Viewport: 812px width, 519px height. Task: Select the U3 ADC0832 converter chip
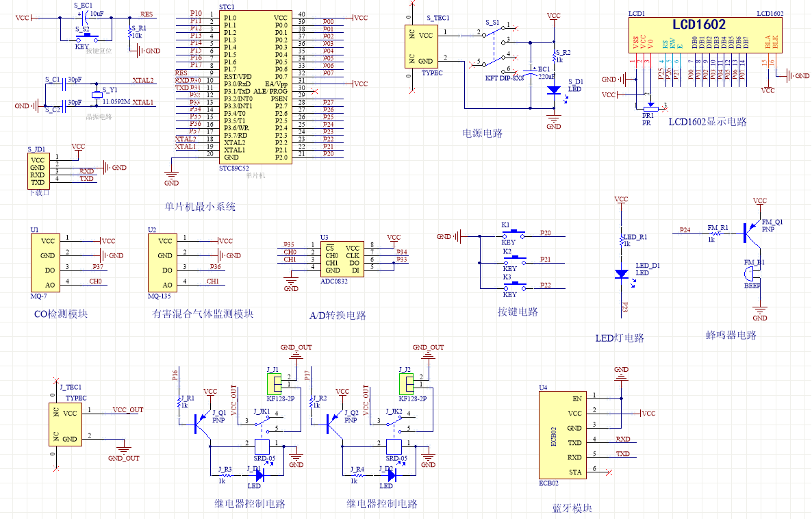pos(342,259)
